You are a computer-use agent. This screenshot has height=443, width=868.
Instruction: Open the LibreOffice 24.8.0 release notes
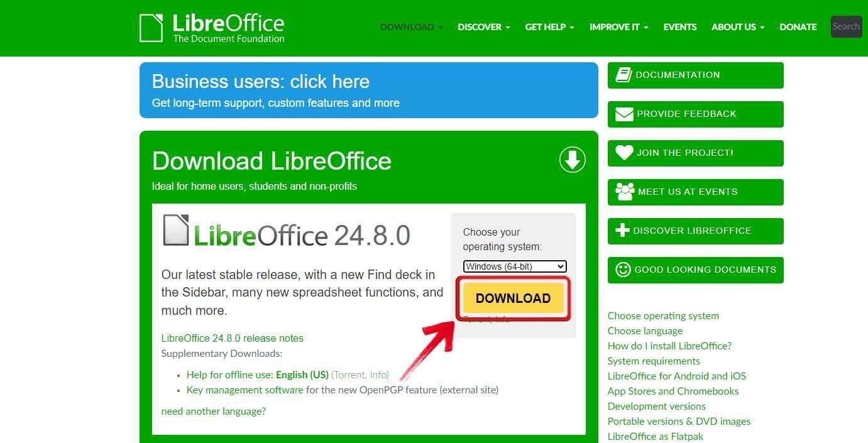[x=232, y=338]
